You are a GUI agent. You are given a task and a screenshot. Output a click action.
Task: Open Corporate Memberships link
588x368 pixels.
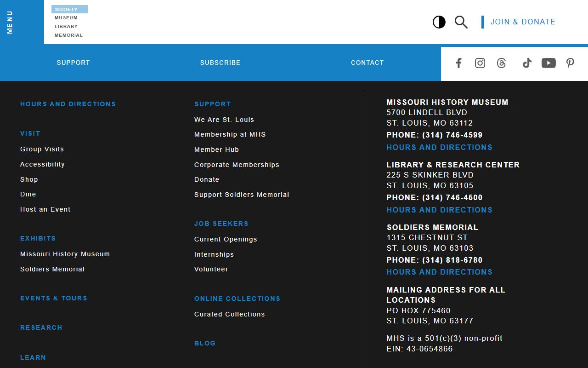tap(237, 165)
